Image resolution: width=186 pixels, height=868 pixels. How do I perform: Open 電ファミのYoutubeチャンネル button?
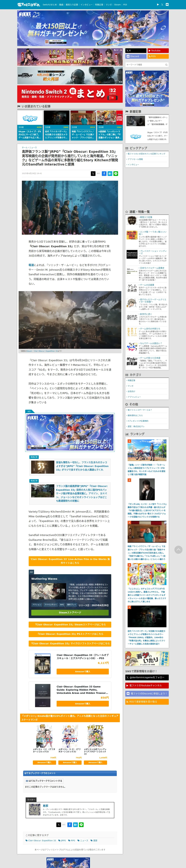point(147,685)
